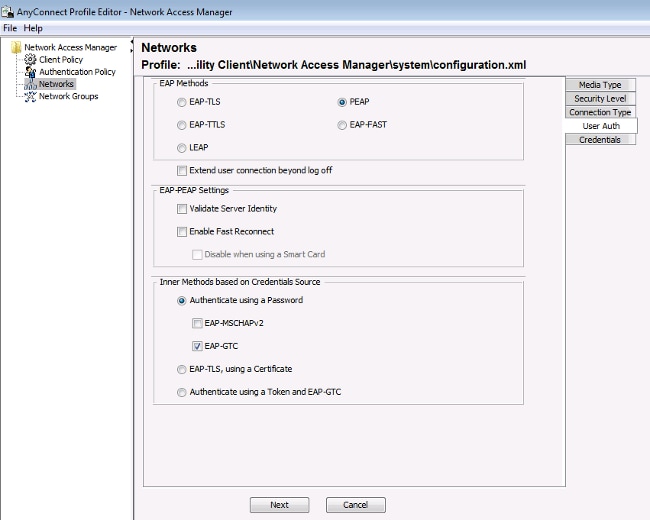Enable Extend user connection beyond log off
This screenshot has height=520, width=650.
pos(182,170)
